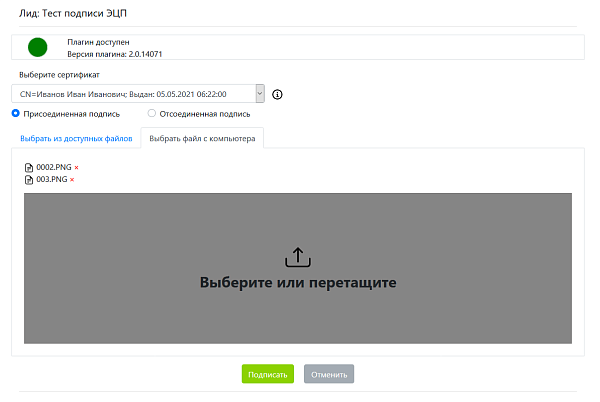This screenshot has width=600, height=402.
Task: Click the Лид: Тест подписи ЭЦП heading
Action: pyautogui.click(x=73, y=13)
